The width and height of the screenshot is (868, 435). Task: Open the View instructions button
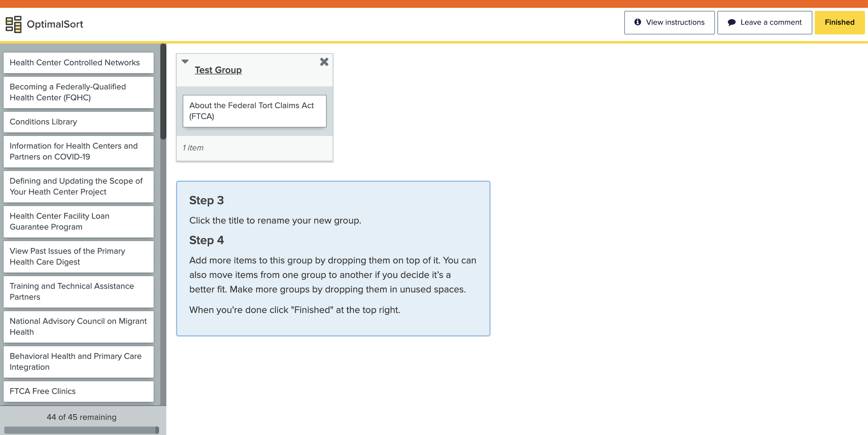669,23
